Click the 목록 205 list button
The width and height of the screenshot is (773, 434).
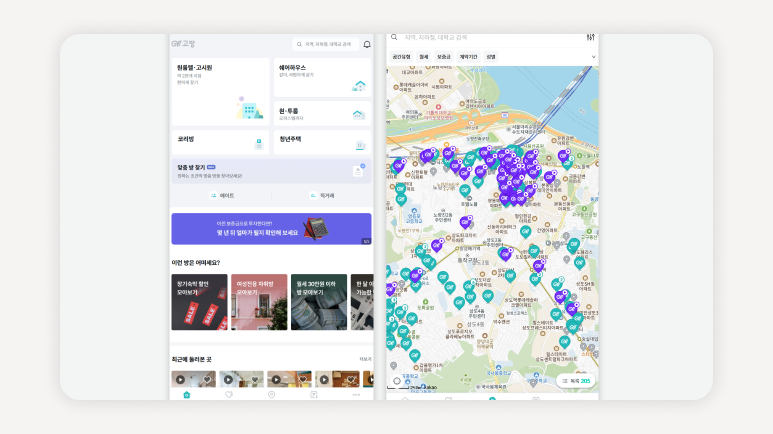(576, 381)
